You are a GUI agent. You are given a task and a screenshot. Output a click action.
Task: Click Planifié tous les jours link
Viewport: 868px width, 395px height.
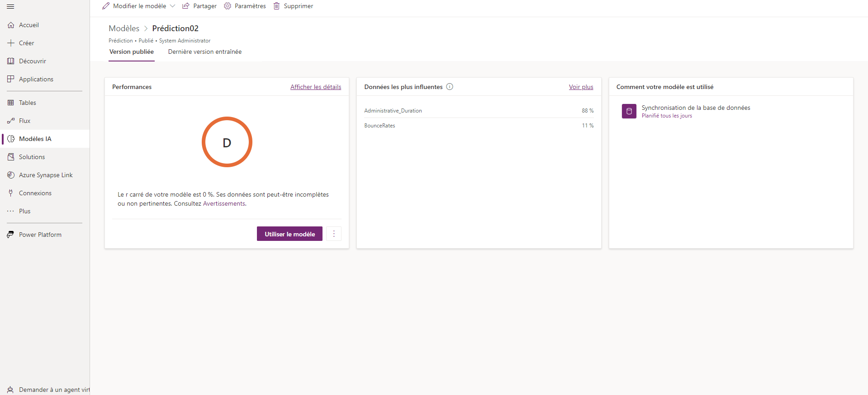tap(667, 116)
